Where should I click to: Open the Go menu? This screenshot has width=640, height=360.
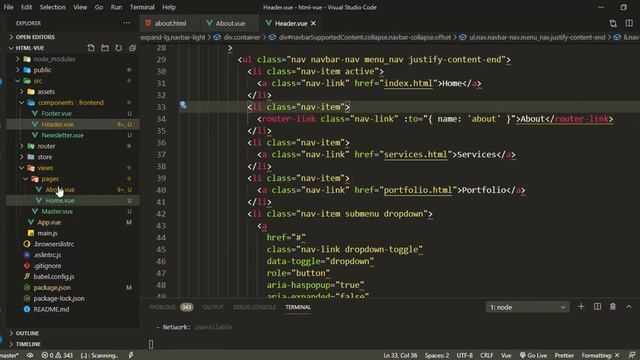click(99, 7)
